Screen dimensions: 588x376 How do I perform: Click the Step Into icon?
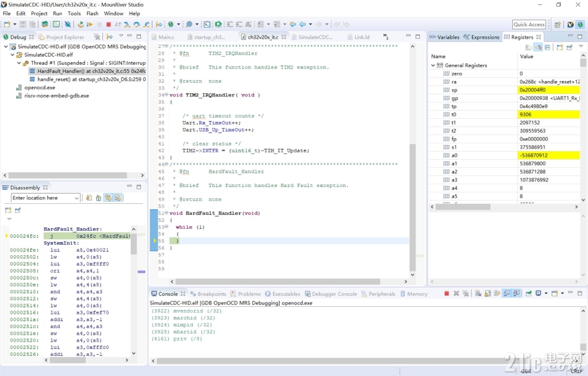tap(127, 25)
